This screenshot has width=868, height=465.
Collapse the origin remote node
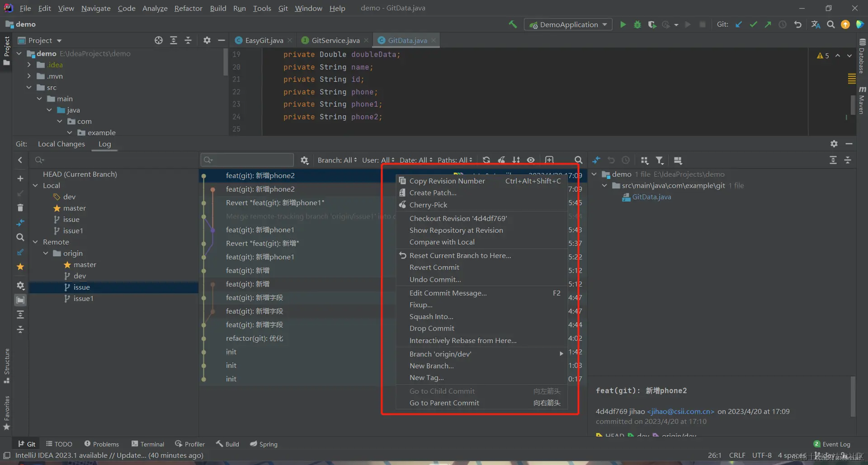point(46,253)
